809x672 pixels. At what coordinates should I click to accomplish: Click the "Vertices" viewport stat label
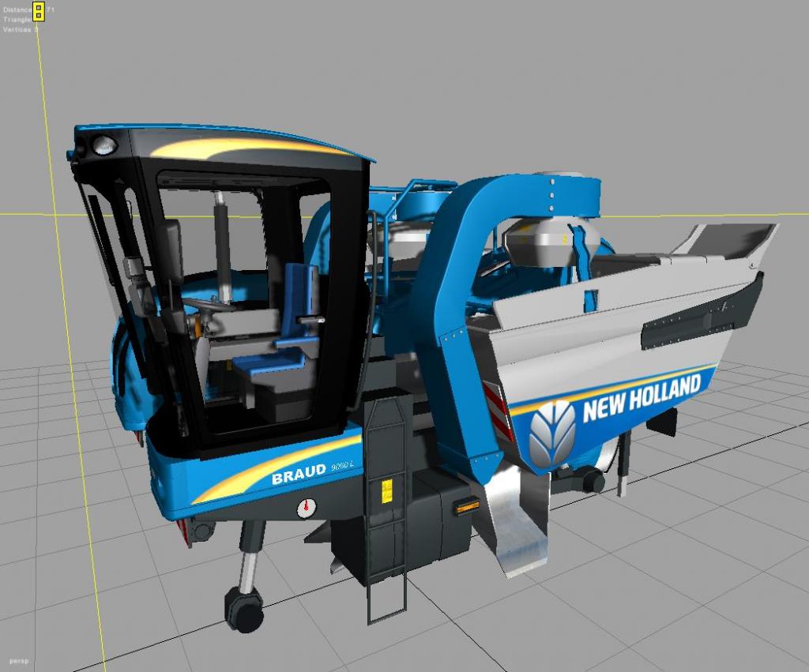pyautogui.click(x=19, y=29)
